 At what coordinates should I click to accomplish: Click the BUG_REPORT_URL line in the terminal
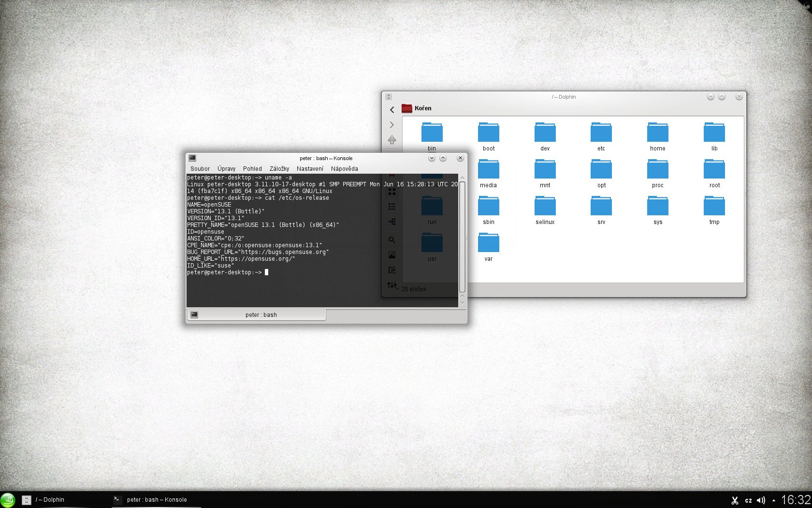pos(258,252)
